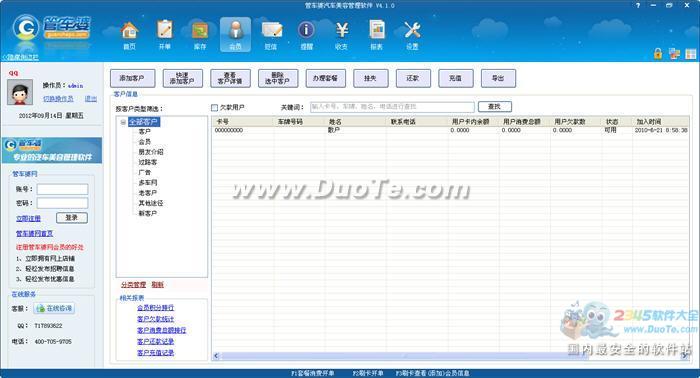Open the 开单 billing icon
The image size is (700, 378).
164,30
